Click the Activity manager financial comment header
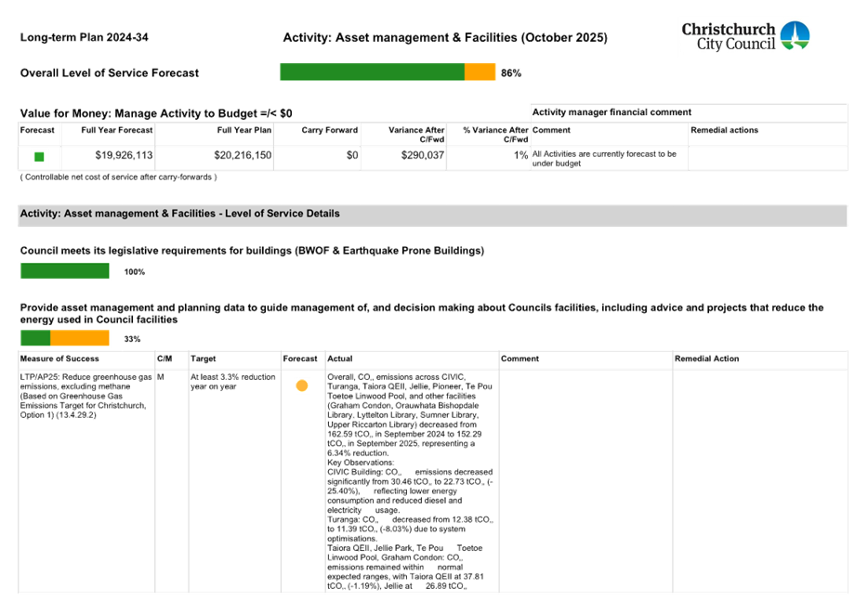The width and height of the screenshot is (868, 614). tap(611, 112)
